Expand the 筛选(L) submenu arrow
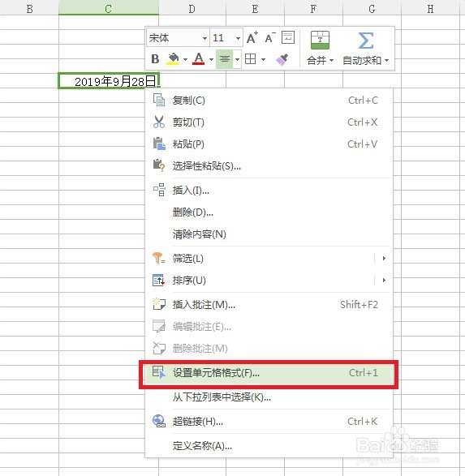465x476 pixels. [384, 259]
